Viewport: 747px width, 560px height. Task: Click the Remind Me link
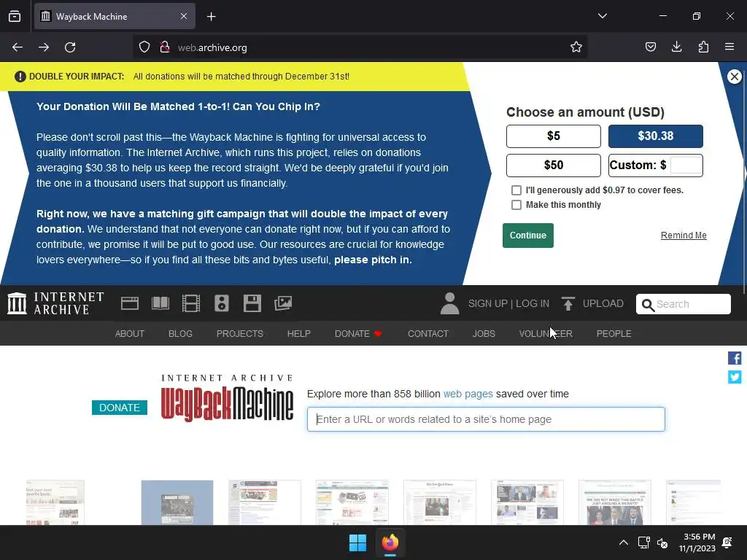[683, 236]
